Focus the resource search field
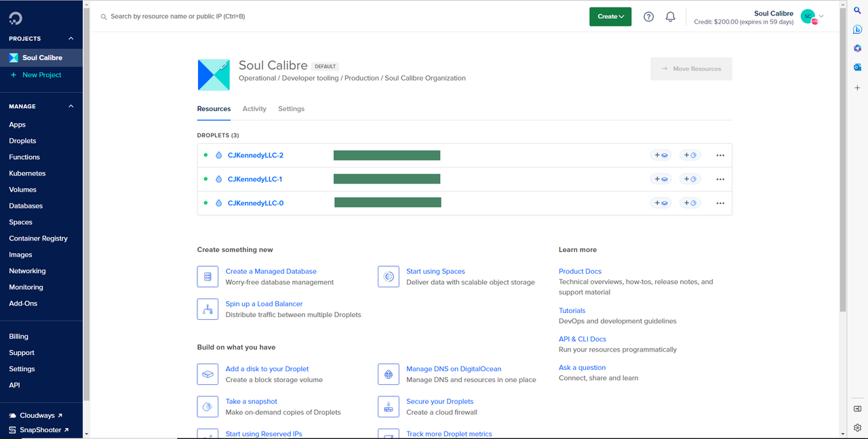Screen dimensions: 868x439 (x=339, y=16)
